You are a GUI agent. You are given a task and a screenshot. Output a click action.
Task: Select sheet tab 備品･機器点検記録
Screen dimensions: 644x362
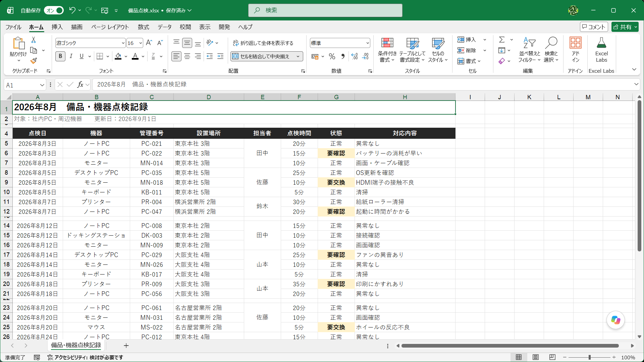(76, 345)
